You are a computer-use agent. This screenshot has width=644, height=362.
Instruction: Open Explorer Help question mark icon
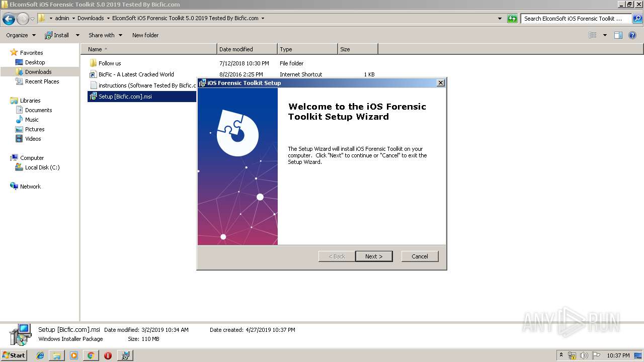pyautogui.click(x=633, y=35)
